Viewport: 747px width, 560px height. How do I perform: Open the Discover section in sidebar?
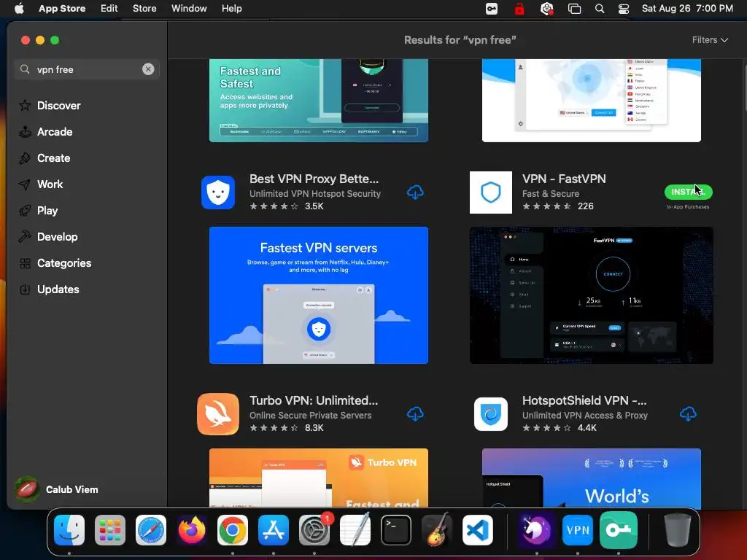(50, 105)
